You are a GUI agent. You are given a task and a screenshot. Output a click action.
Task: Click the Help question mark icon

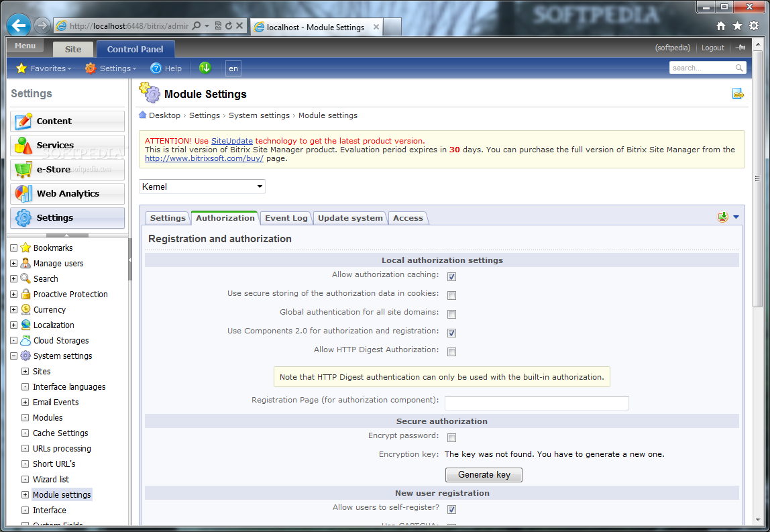(156, 68)
